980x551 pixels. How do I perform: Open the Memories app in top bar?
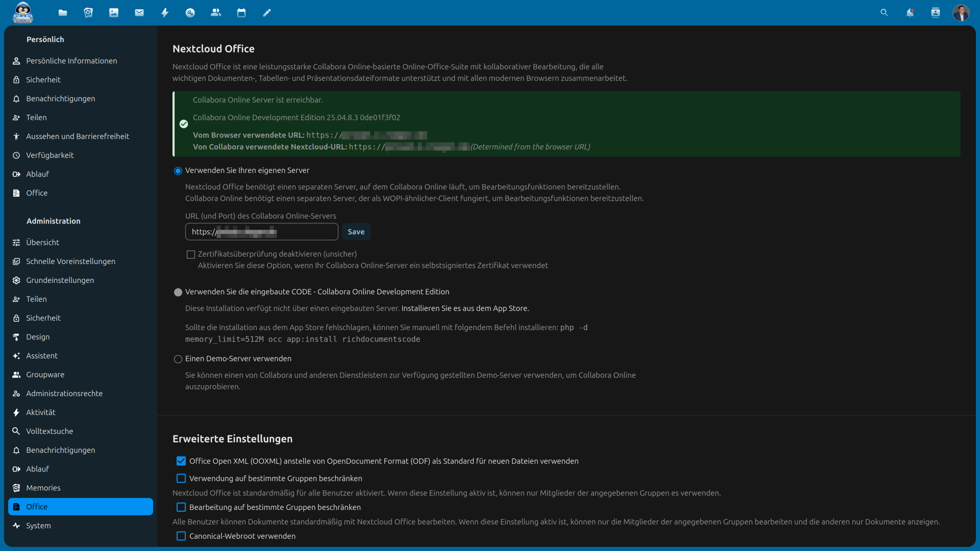click(88, 13)
